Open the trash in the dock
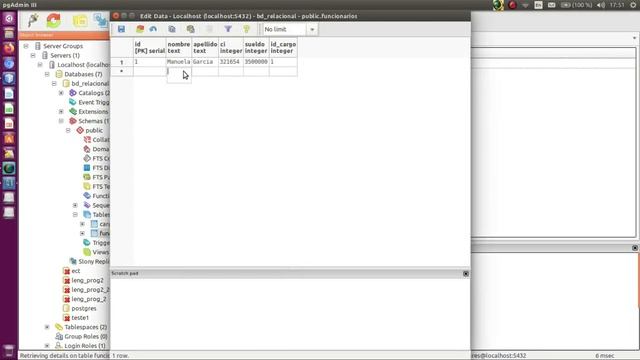 (9, 351)
